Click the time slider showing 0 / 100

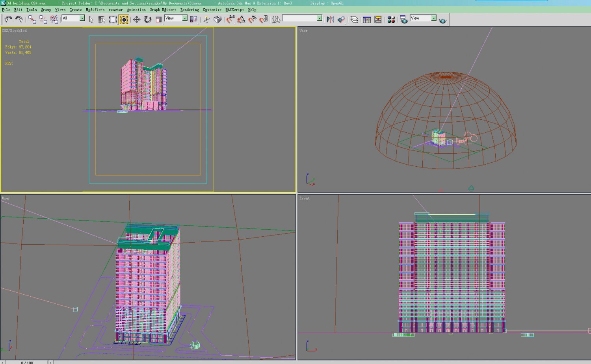[x=27, y=362]
